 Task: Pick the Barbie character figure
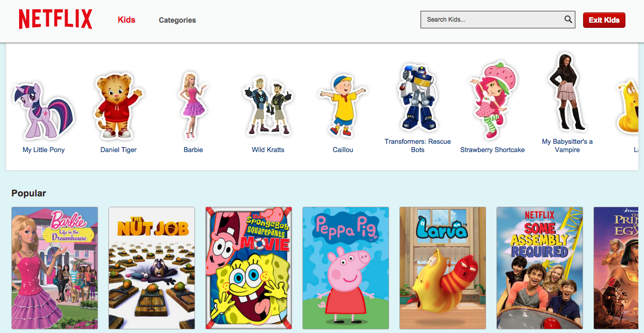click(192, 106)
